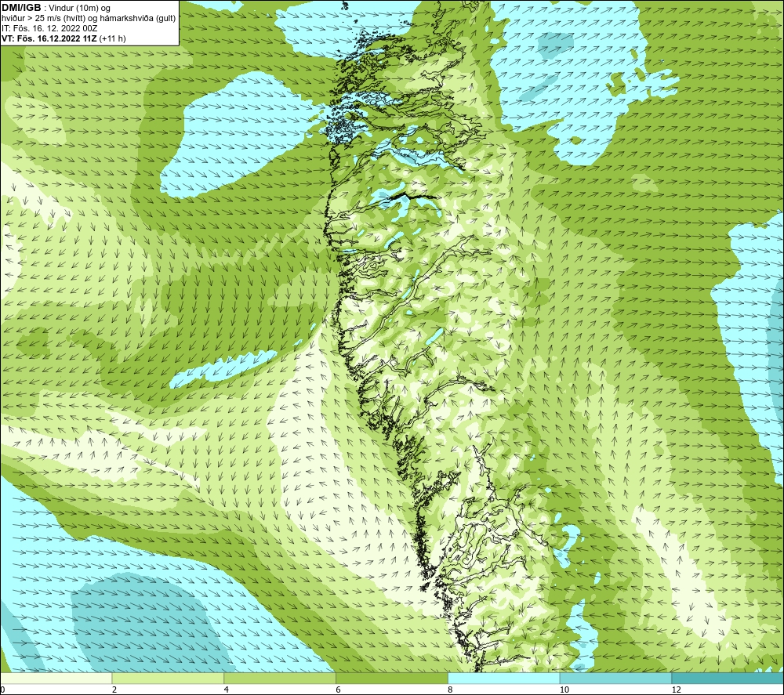Click the legend label '12'

coord(677,690)
